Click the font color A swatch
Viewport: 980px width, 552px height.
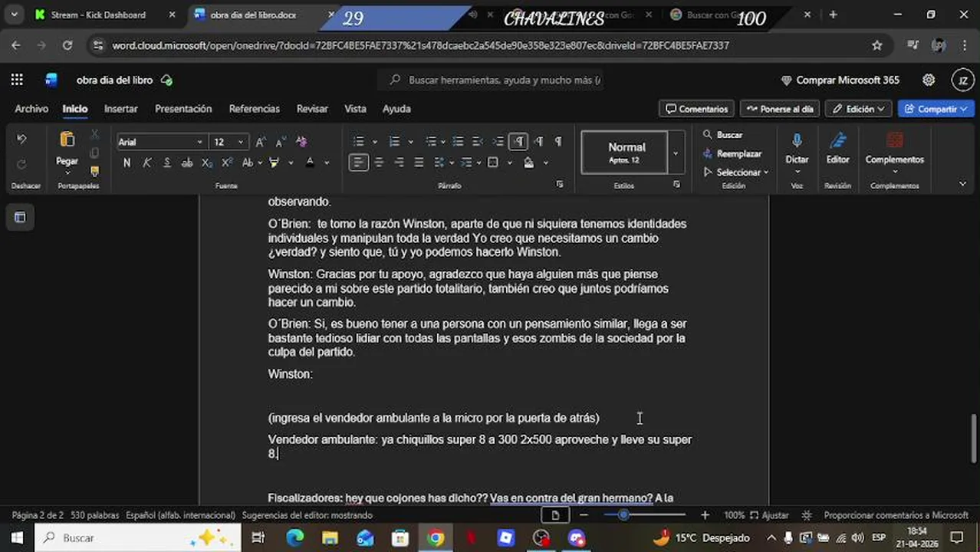point(310,163)
